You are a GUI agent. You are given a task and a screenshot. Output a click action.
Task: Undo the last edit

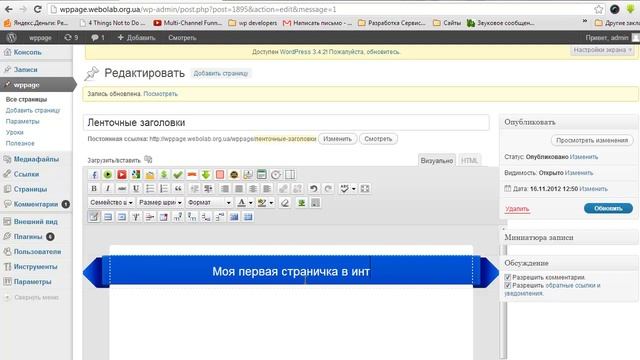[x=313, y=189]
